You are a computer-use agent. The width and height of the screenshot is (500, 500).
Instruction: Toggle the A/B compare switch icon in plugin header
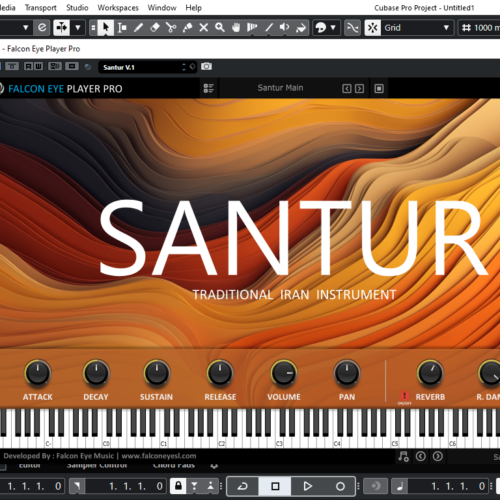(55, 66)
